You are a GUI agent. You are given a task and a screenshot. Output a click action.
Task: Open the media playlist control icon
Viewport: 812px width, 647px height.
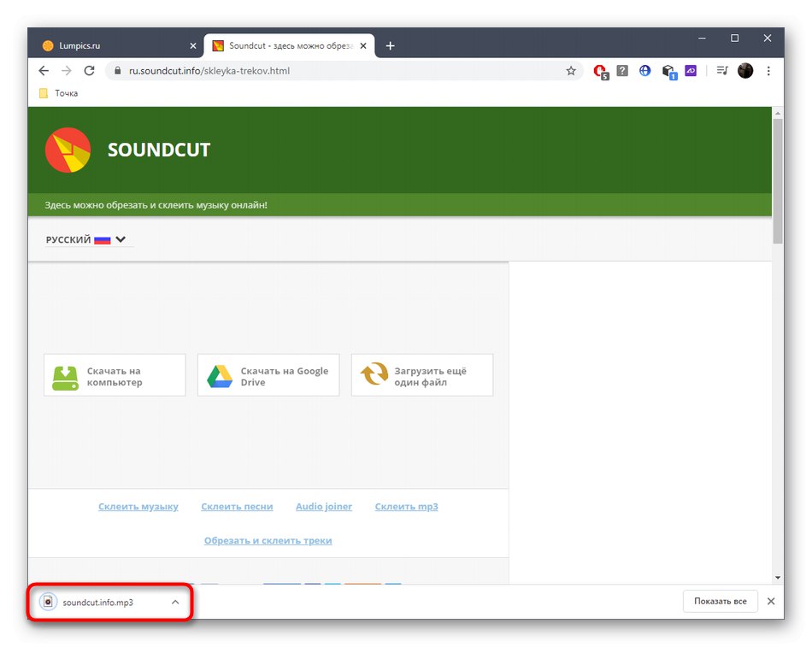coord(722,70)
